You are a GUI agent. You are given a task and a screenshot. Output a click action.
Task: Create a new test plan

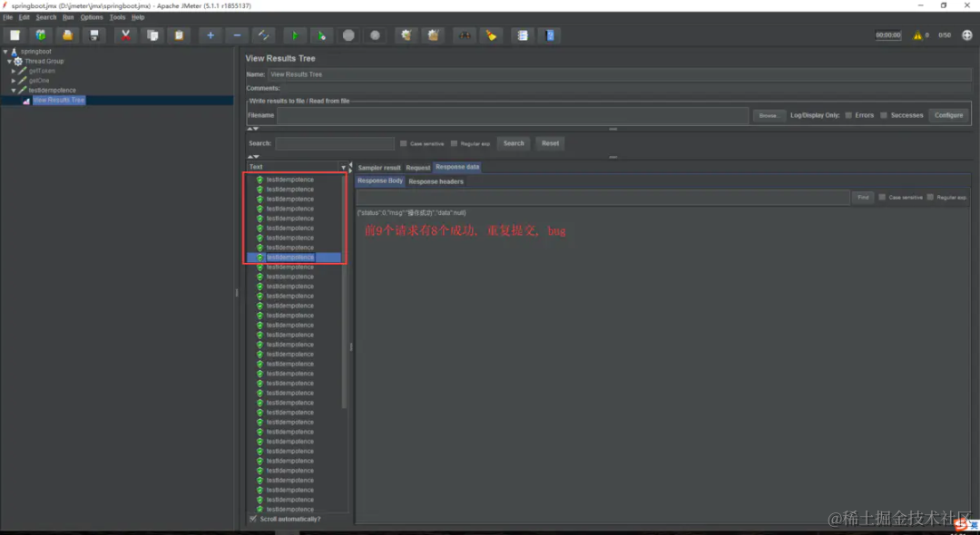(x=15, y=35)
